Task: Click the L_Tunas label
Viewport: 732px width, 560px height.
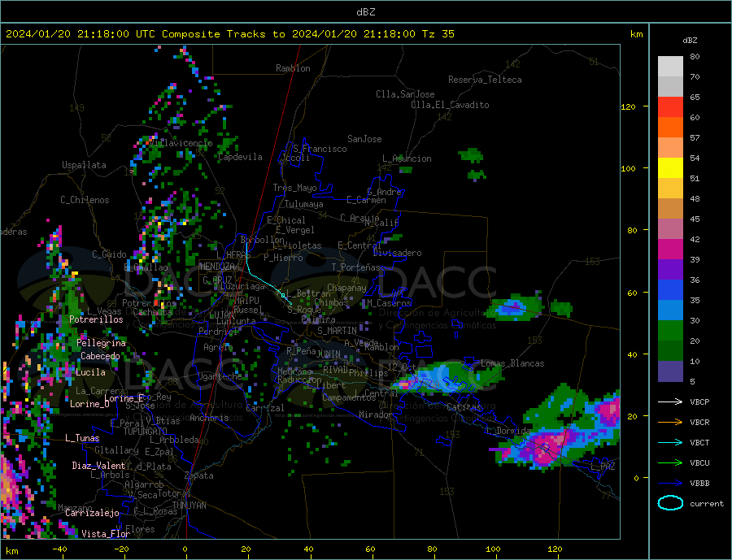Action: click(x=82, y=438)
